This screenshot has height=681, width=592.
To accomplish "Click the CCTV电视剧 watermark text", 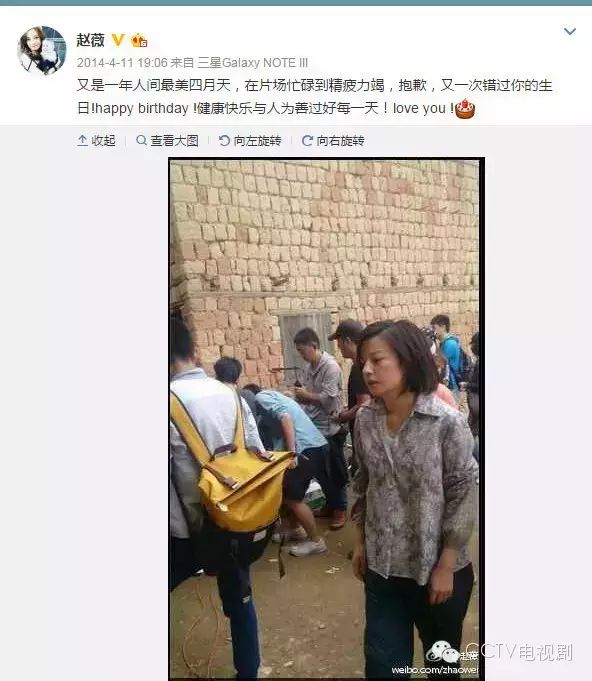I will pos(520,652).
